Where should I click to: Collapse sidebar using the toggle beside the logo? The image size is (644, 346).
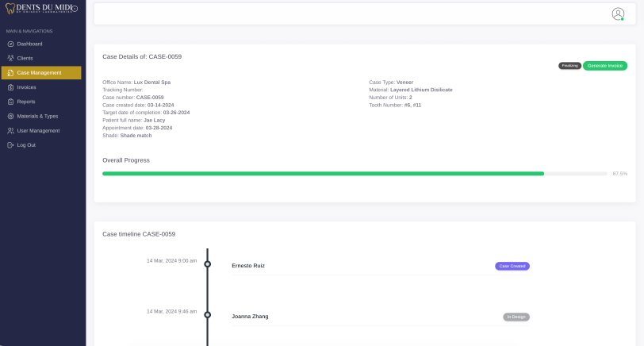[75, 9]
